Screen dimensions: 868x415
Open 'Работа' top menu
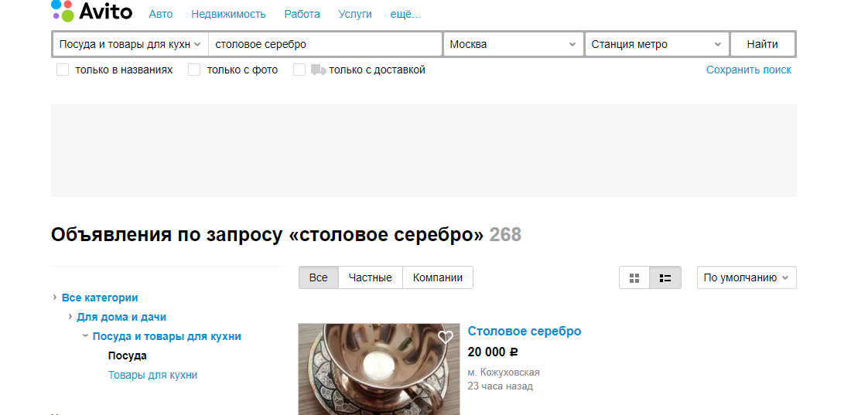click(302, 15)
